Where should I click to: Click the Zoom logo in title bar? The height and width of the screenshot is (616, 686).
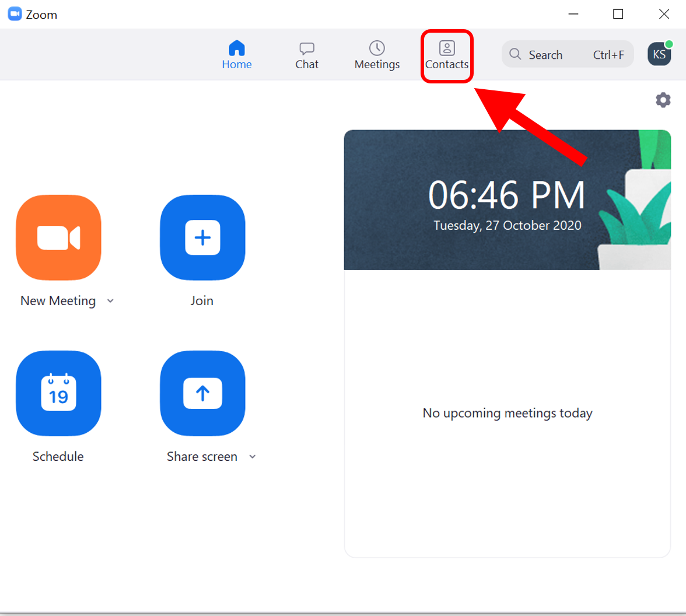coord(15,14)
